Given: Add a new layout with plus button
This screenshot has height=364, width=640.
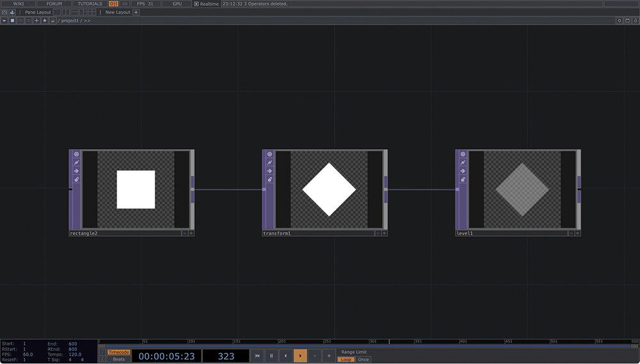Looking at the screenshot, I should (136, 12).
